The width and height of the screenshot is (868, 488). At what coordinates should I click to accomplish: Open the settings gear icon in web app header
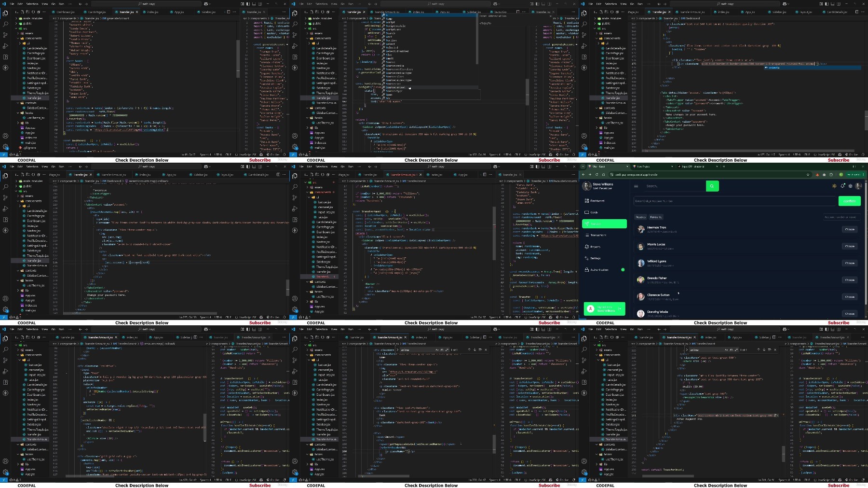coord(850,186)
